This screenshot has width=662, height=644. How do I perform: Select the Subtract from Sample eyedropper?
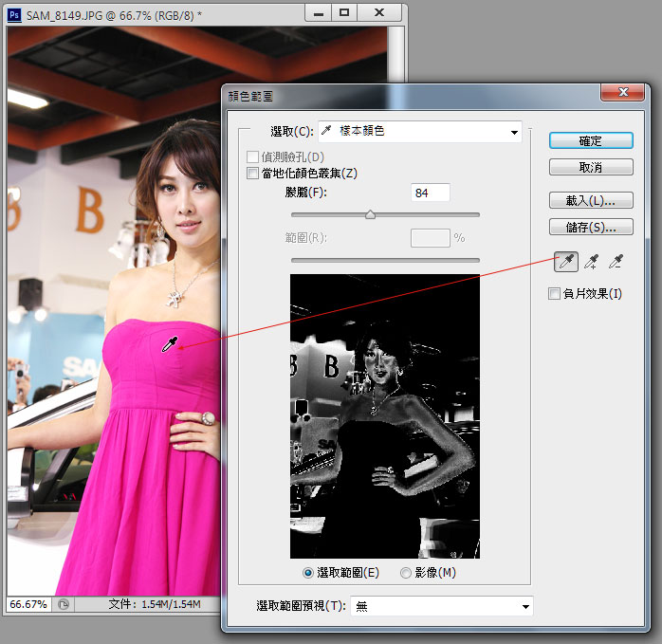[616, 260]
